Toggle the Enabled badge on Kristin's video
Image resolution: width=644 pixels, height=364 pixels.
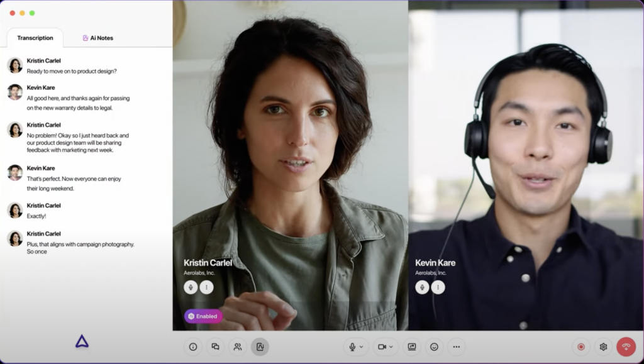tap(203, 316)
